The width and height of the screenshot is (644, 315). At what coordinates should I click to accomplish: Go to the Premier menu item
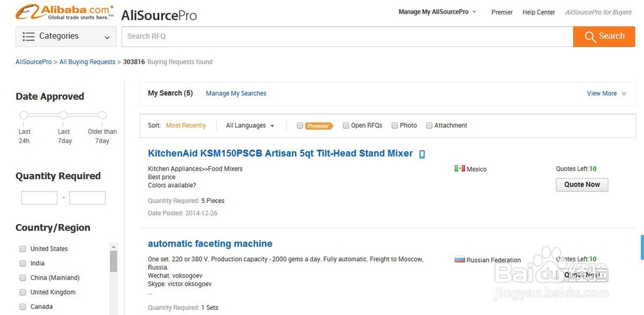coord(502,12)
